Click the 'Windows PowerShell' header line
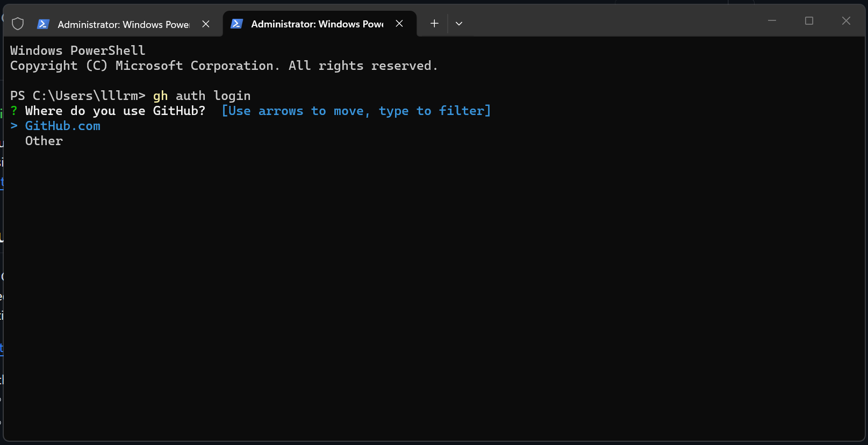The width and height of the screenshot is (868, 445). tap(78, 51)
